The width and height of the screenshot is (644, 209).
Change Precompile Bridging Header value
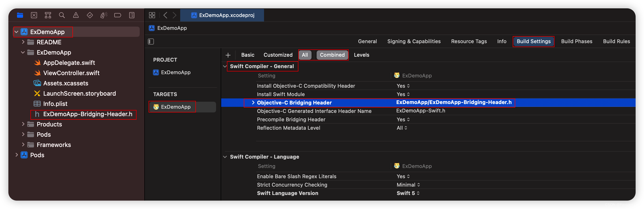click(x=403, y=119)
